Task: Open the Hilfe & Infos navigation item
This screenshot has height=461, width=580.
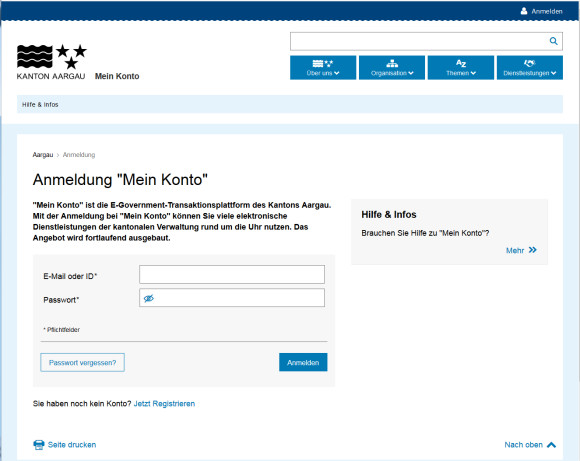Action: point(40,105)
